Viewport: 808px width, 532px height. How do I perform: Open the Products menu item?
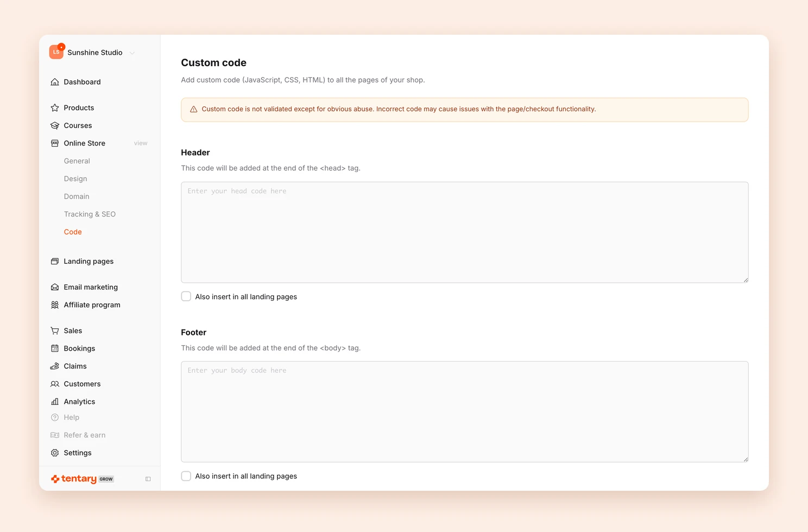pos(79,108)
